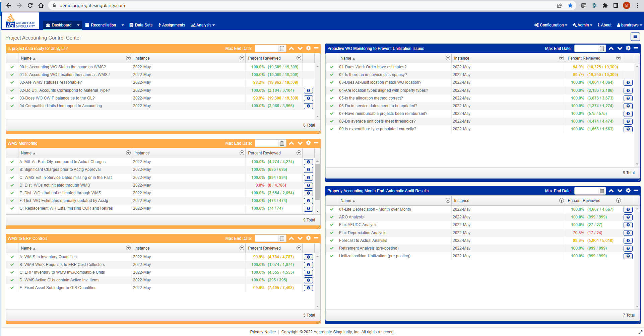Bookmark this page with the star icon

tap(570, 5)
